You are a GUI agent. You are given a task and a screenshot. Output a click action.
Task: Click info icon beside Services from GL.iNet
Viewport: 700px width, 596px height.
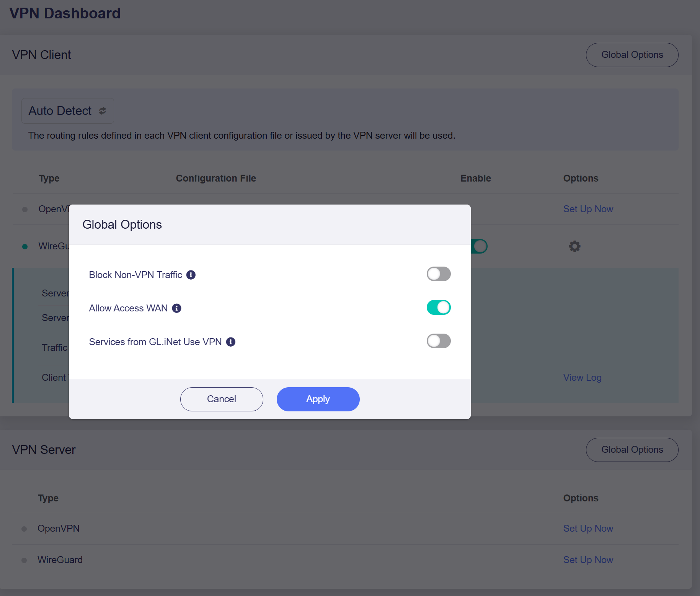(x=231, y=342)
